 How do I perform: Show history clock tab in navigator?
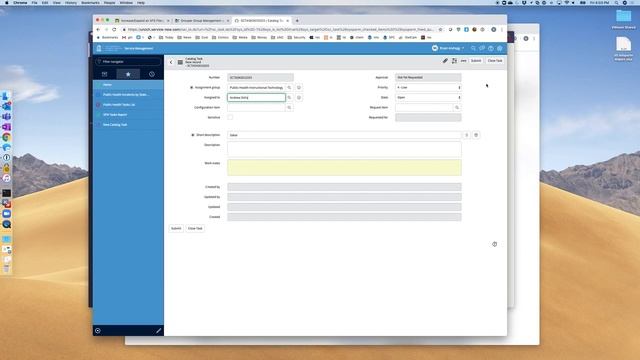[x=152, y=74]
